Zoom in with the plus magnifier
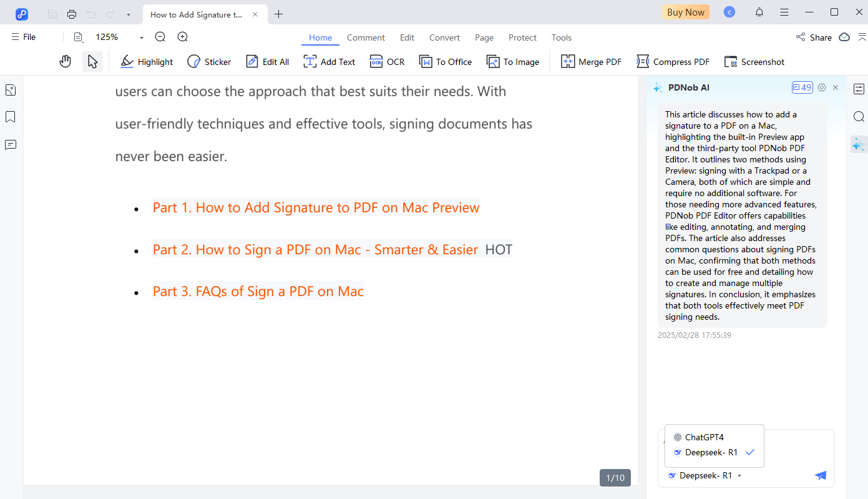Screen dimensions: 868x499 pos(183,37)
